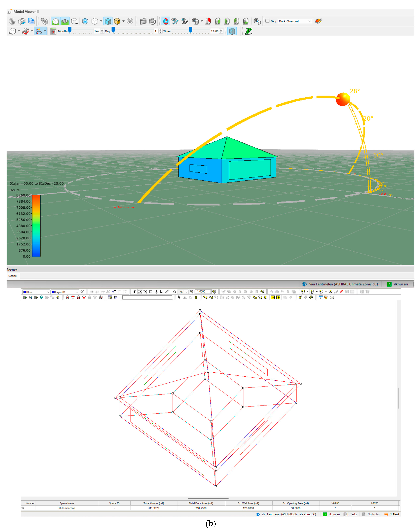Click the teal location pin icon
Image resolution: width=420 pixels, height=532 pixels.
(41, 297)
